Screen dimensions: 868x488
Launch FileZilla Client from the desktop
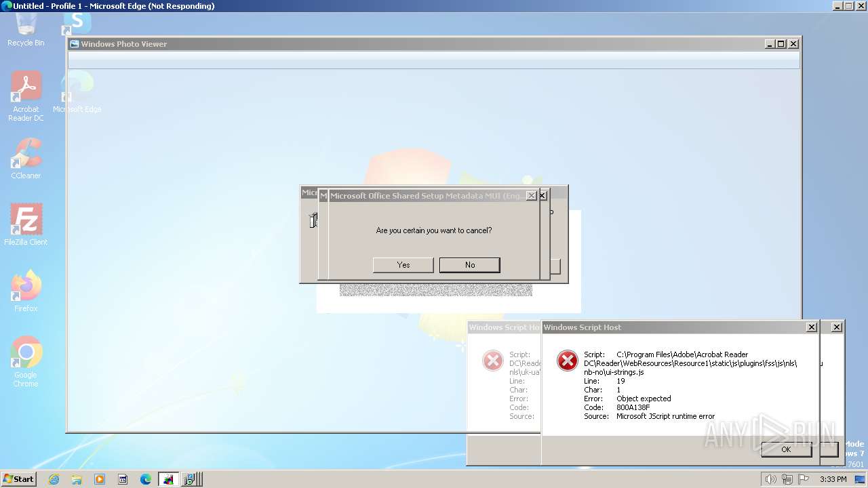pos(26,224)
